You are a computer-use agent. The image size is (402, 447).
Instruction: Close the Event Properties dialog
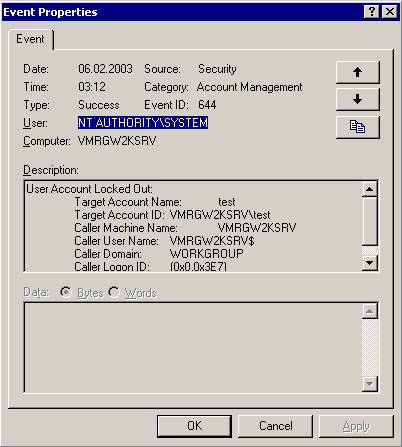click(x=389, y=12)
